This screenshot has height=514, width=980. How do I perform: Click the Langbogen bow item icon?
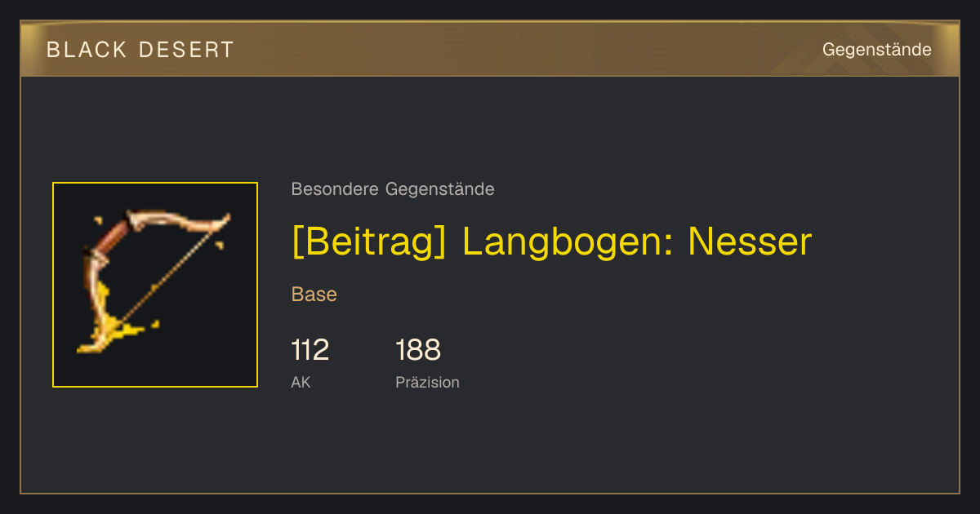(x=155, y=285)
